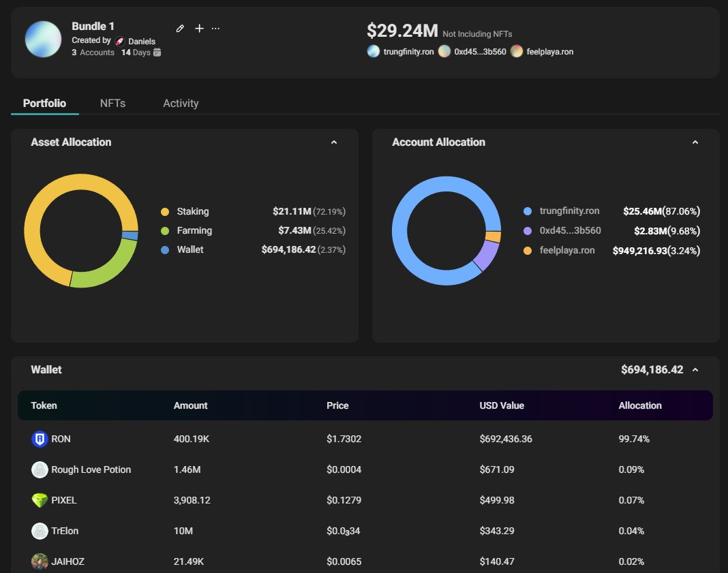Click the feelplaya.ron value $949,216.93(3.24%)
The image size is (728, 573).
click(656, 251)
